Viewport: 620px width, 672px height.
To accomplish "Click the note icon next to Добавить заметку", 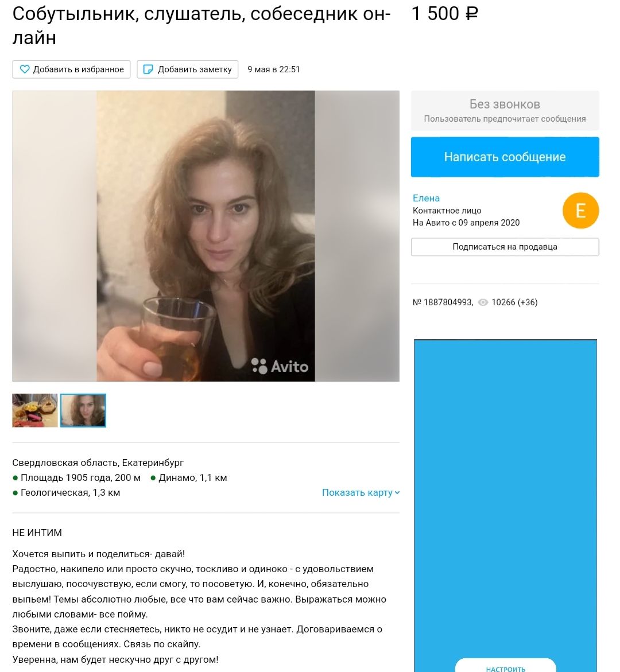I will [x=148, y=69].
